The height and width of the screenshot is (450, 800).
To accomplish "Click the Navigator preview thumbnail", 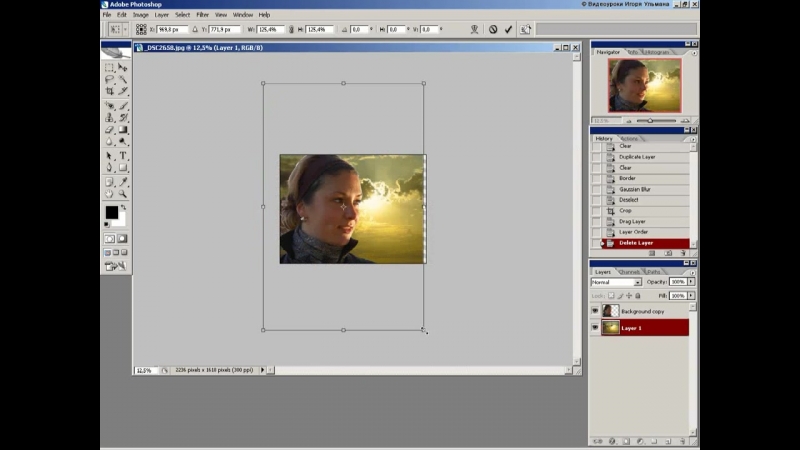I will point(644,84).
